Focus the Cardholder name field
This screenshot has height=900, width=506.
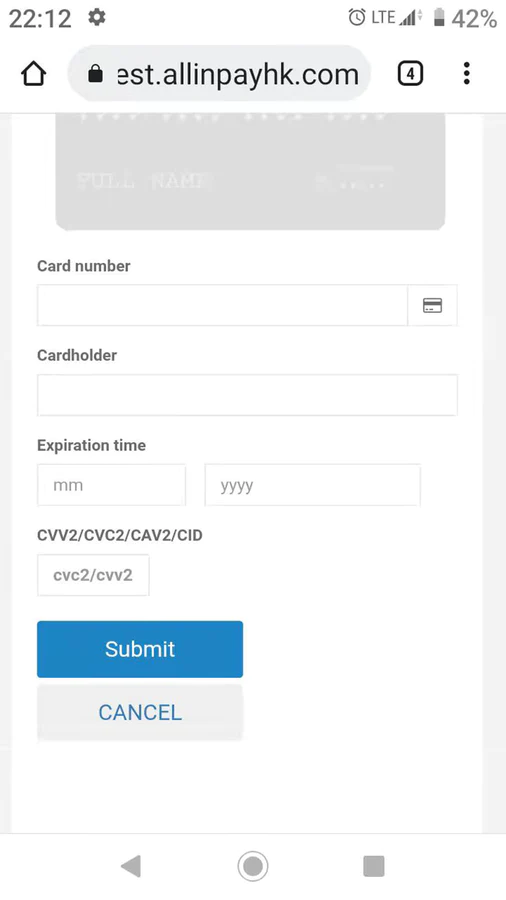(247, 395)
